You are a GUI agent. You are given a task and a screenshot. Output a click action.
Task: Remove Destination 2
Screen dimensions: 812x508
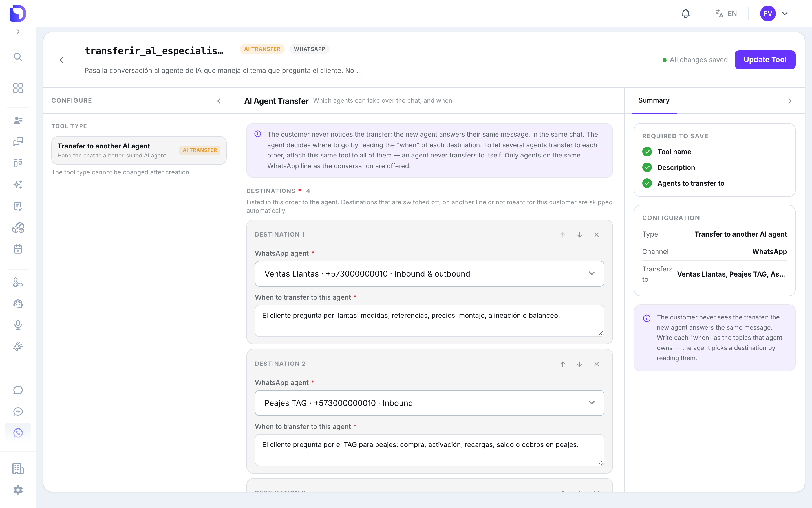pyautogui.click(x=596, y=364)
